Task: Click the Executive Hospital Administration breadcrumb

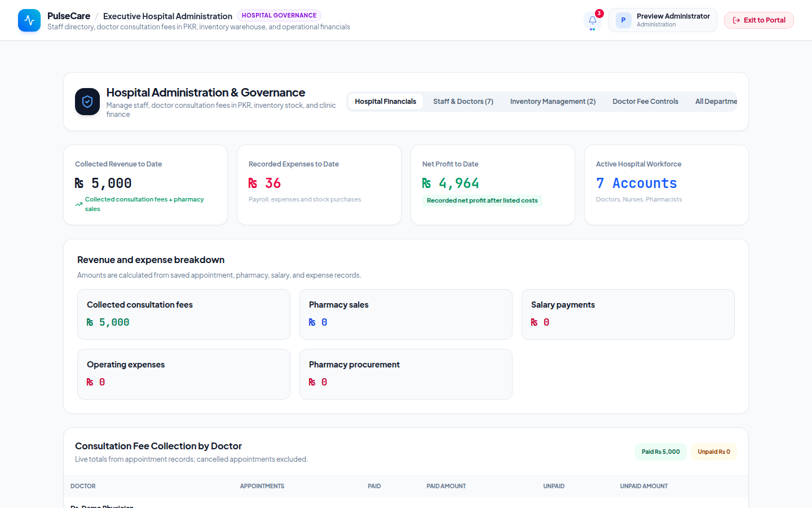Action: [x=167, y=16]
